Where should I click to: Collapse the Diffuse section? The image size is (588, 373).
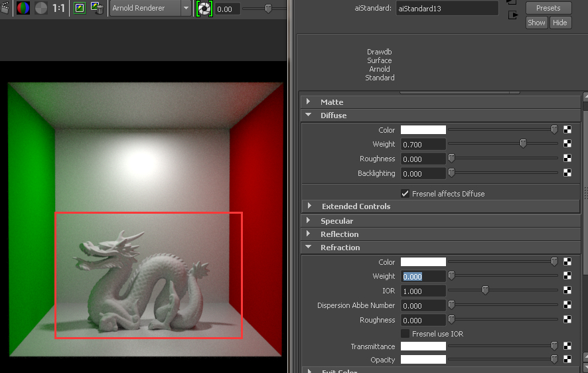click(x=308, y=115)
